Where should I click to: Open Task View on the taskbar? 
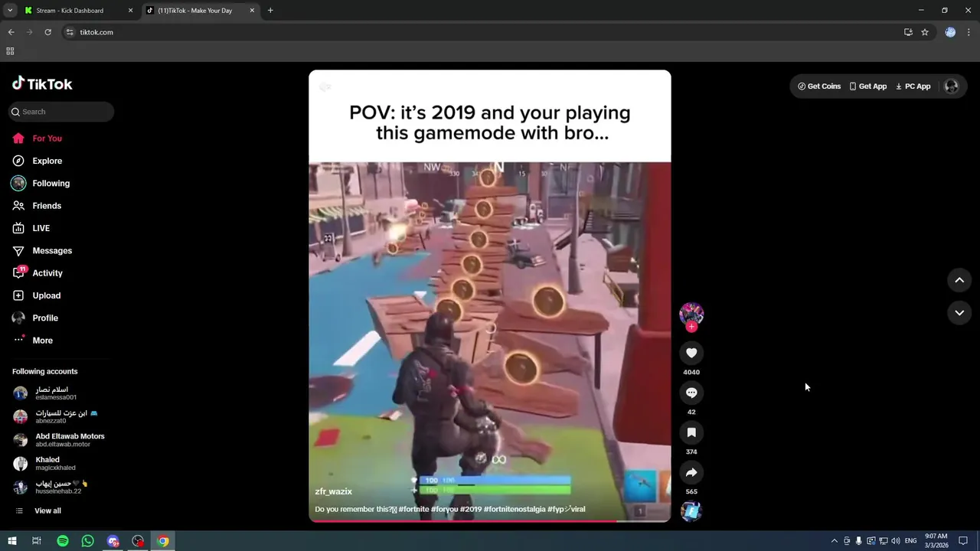pos(36,541)
